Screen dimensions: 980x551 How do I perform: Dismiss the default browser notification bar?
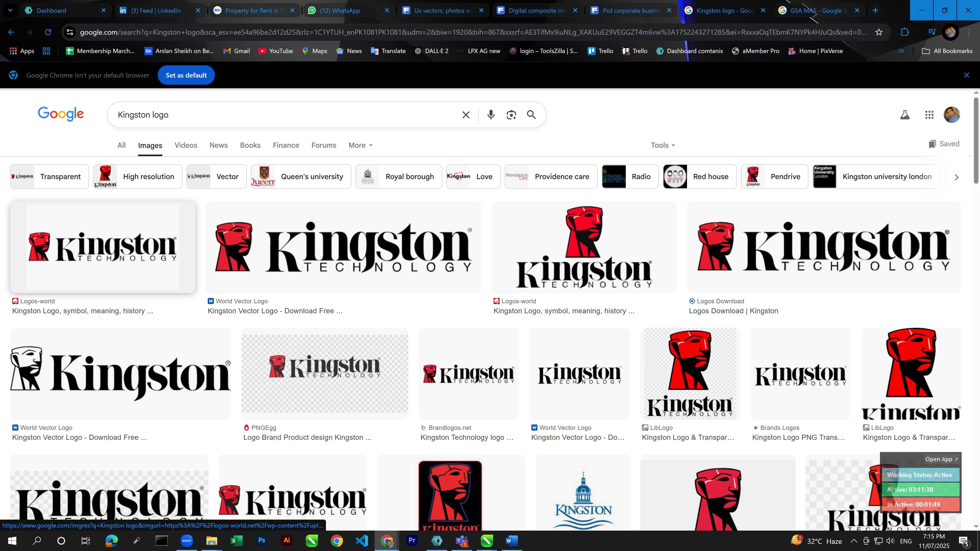point(967,75)
